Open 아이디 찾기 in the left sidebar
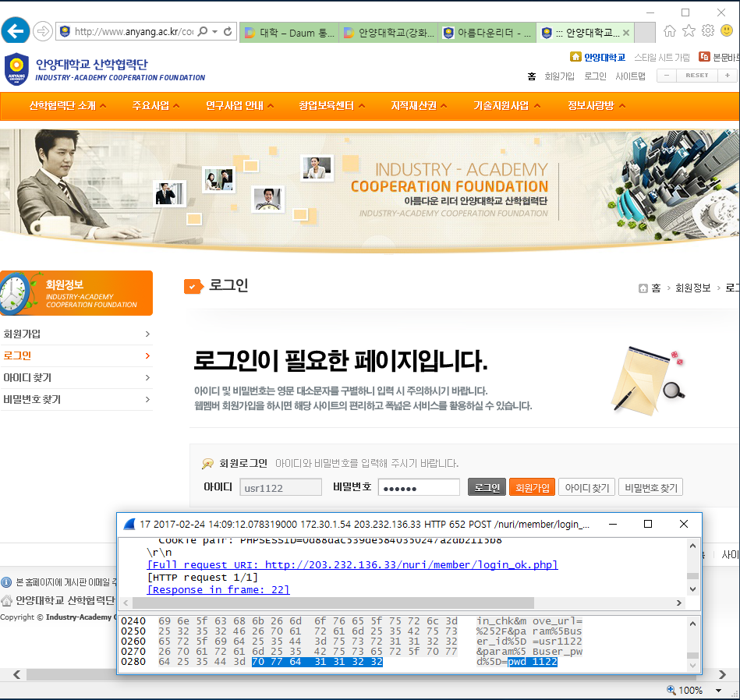Viewport: 740px width, 700px height. coord(76,377)
